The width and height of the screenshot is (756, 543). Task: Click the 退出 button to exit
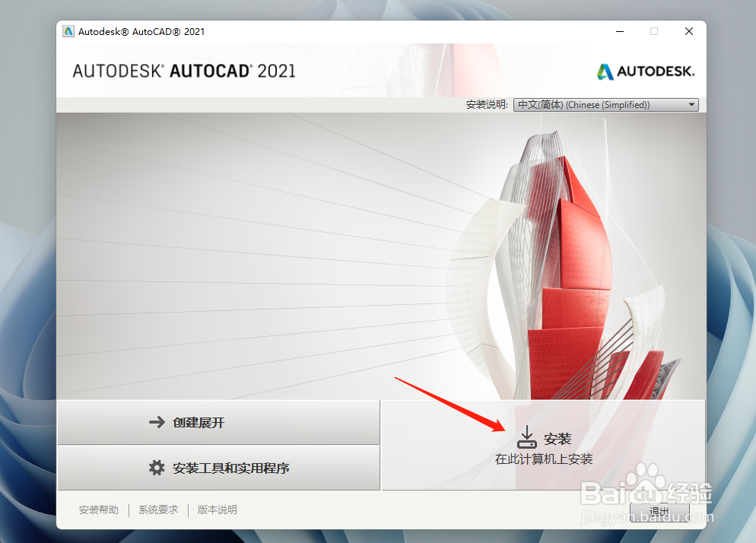[659, 512]
